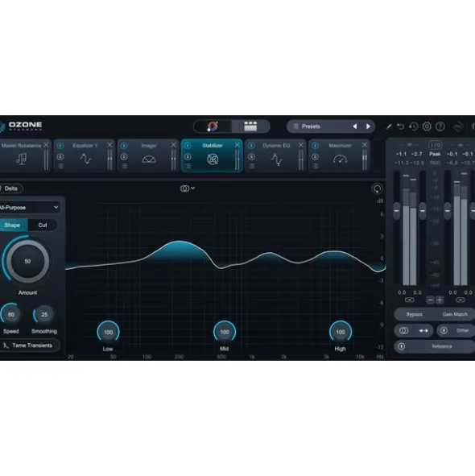Toggle the Dynamic EQ power button
475x476 pixels.
pos(251,146)
